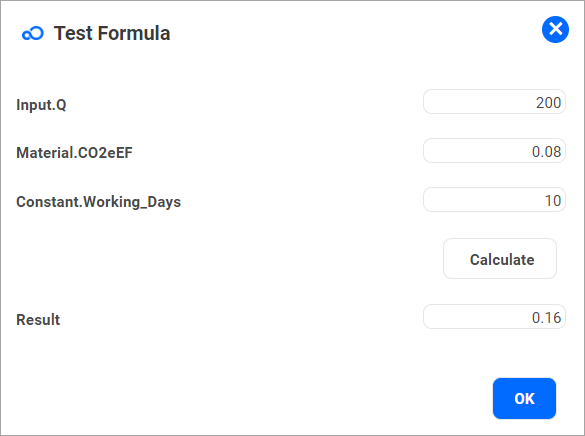
Task: Hit the blue OK button
Action: (524, 398)
